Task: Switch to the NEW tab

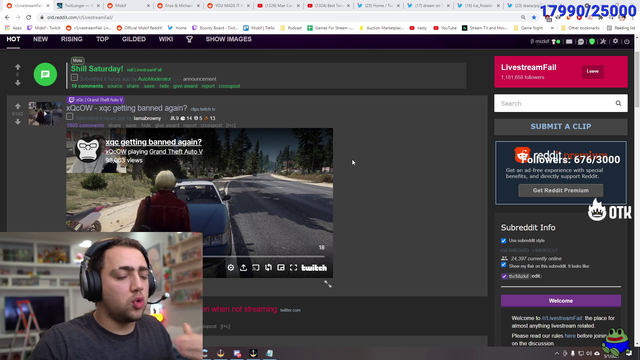Action: click(x=40, y=39)
